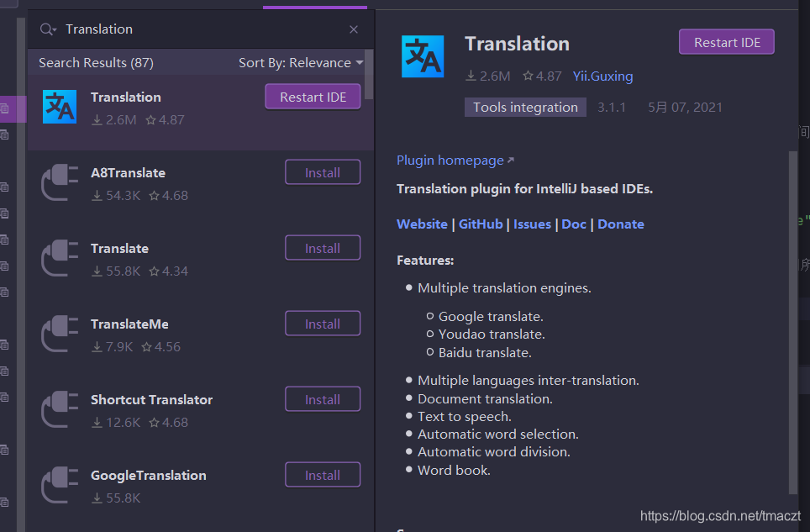Screen dimensions: 810x532
Task: Click the Features: heading
Action: (x=425, y=261)
